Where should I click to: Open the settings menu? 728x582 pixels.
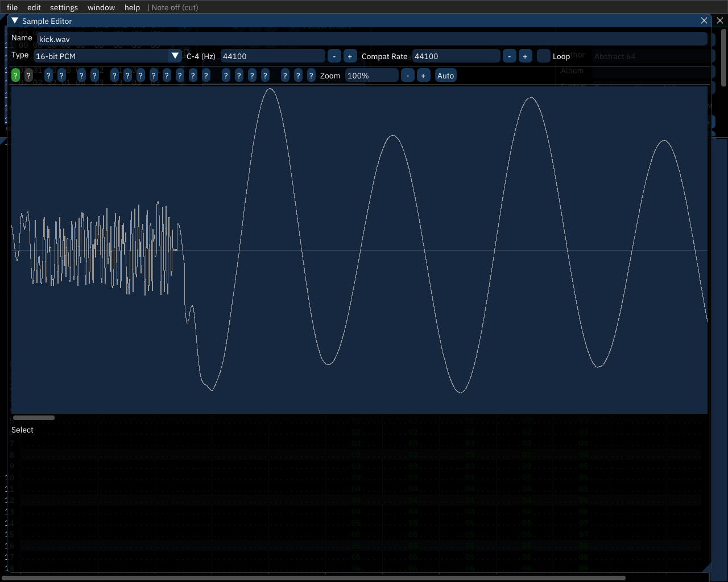[64, 7]
